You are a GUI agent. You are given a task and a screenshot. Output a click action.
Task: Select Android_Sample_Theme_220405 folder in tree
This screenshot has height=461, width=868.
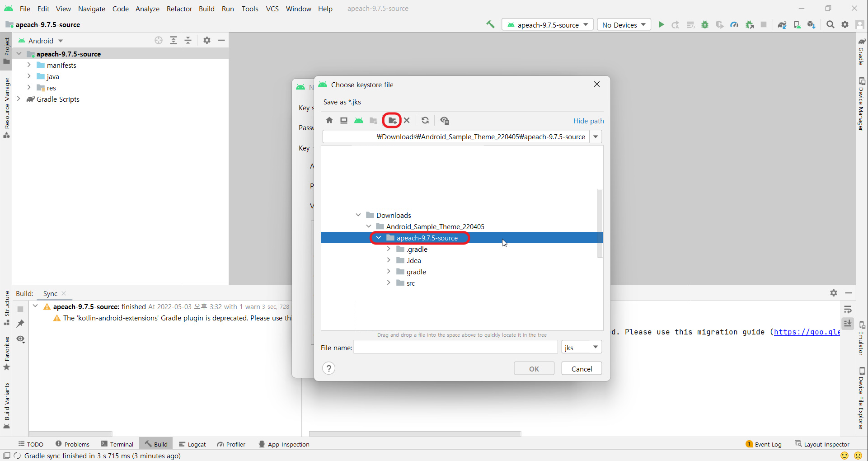[x=435, y=226]
